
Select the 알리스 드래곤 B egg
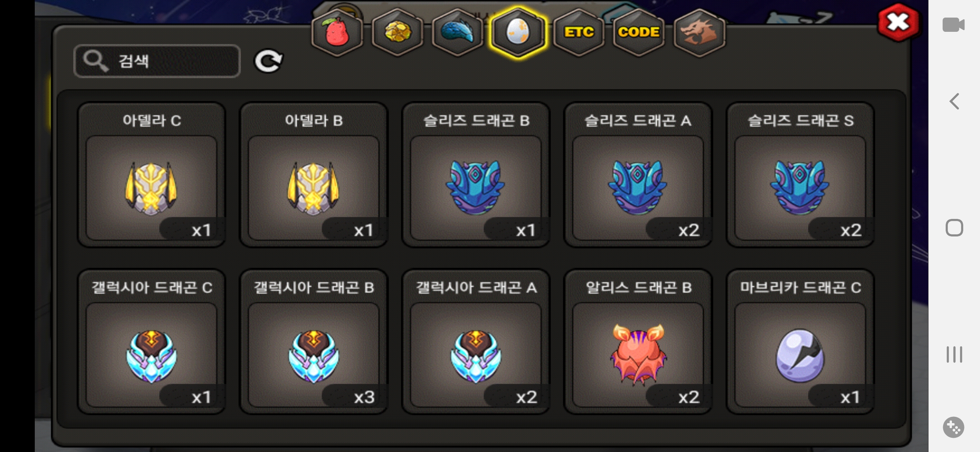[638, 342]
